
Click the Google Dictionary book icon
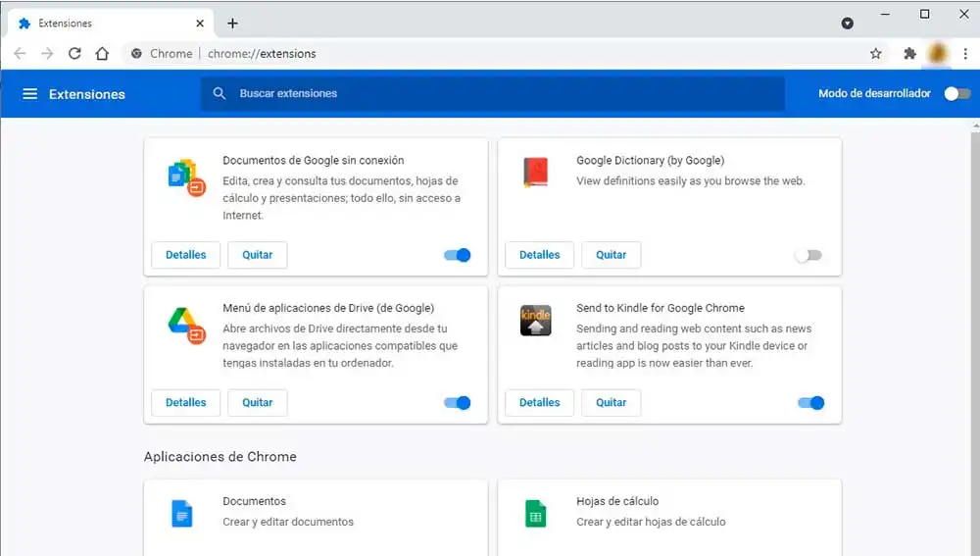(x=536, y=173)
